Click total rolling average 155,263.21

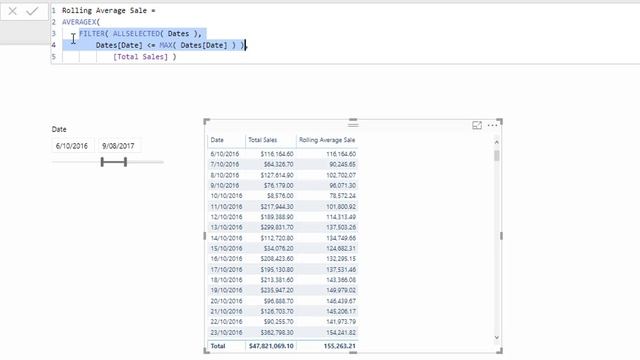(x=340, y=346)
